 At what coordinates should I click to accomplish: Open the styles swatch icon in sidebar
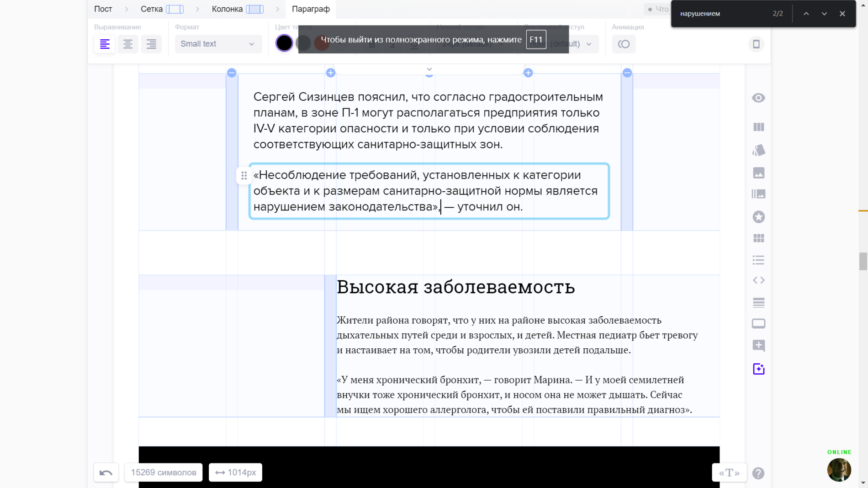tap(758, 150)
